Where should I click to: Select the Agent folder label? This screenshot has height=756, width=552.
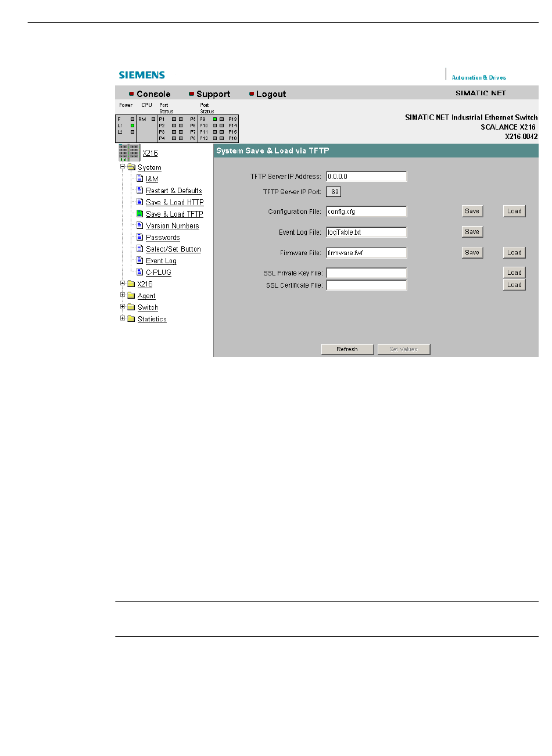pyautogui.click(x=146, y=296)
